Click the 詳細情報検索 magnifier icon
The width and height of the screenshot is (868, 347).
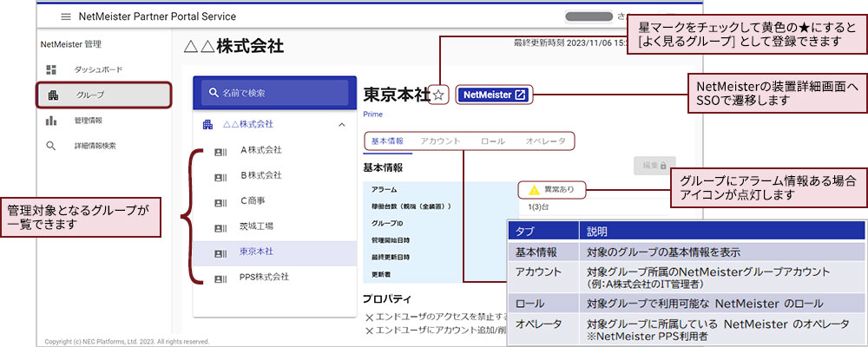51,146
